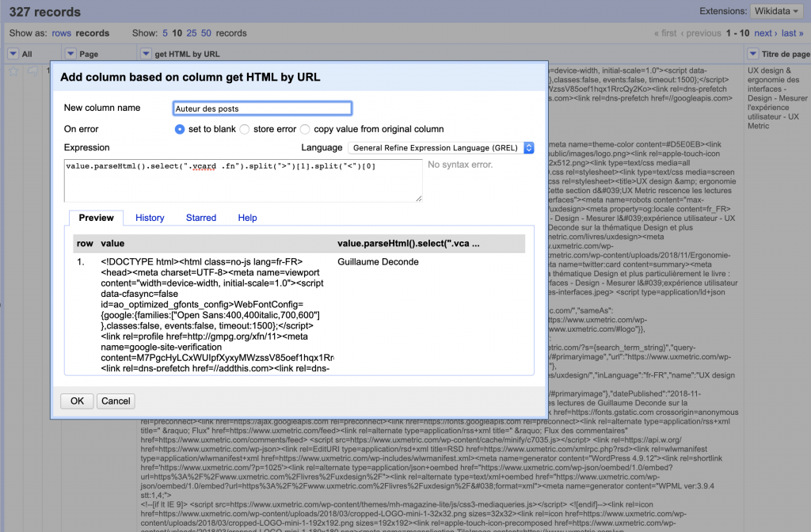811x532 pixels.
Task: Show 25 records per page
Action: pyautogui.click(x=192, y=33)
